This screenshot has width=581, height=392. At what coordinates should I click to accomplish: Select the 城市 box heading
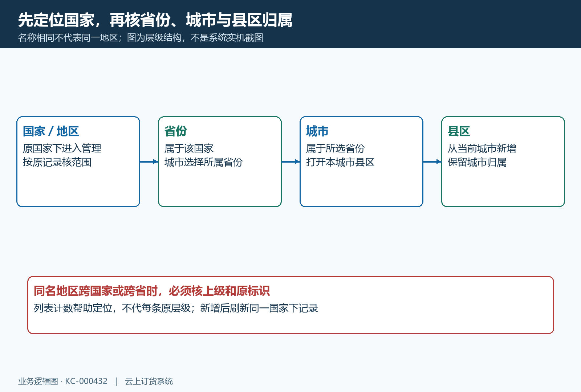(x=317, y=131)
